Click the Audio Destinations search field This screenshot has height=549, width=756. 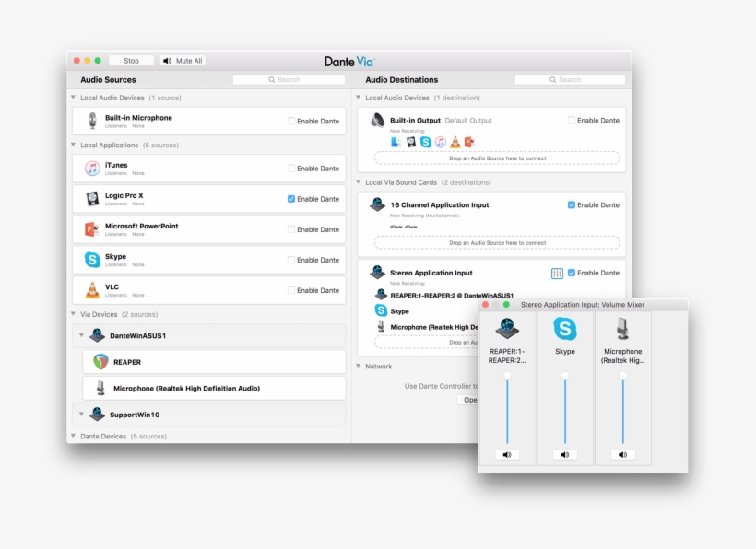(x=570, y=79)
